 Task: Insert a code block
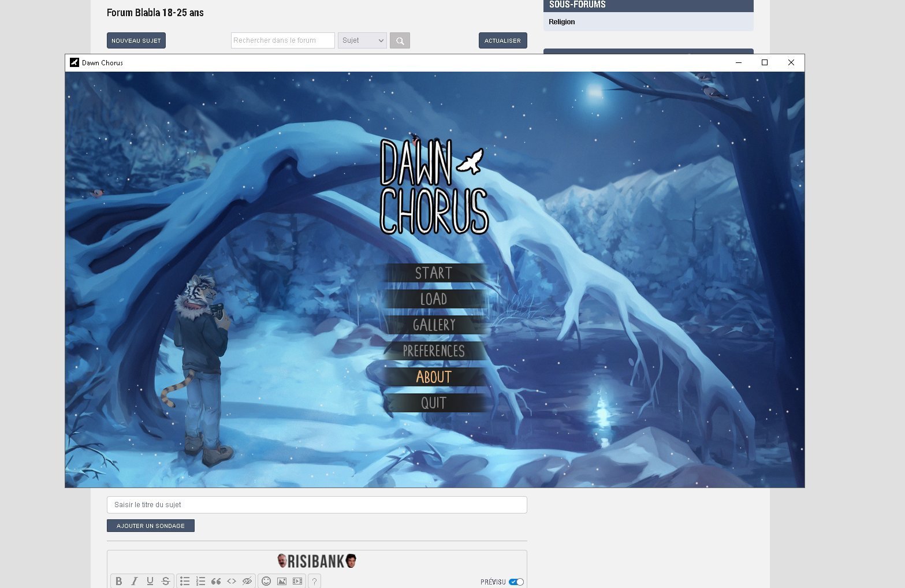click(x=232, y=581)
